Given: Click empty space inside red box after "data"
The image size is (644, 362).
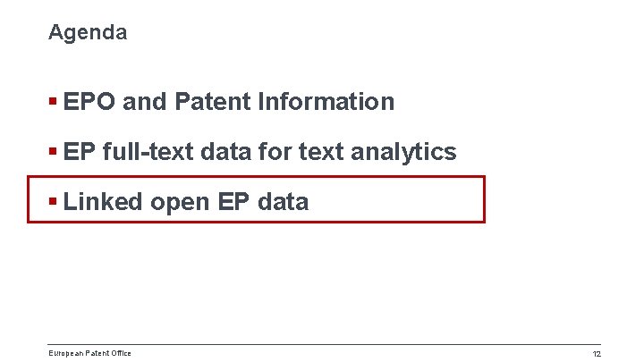Looking at the screenshot, I should click(x=394, y=202).
